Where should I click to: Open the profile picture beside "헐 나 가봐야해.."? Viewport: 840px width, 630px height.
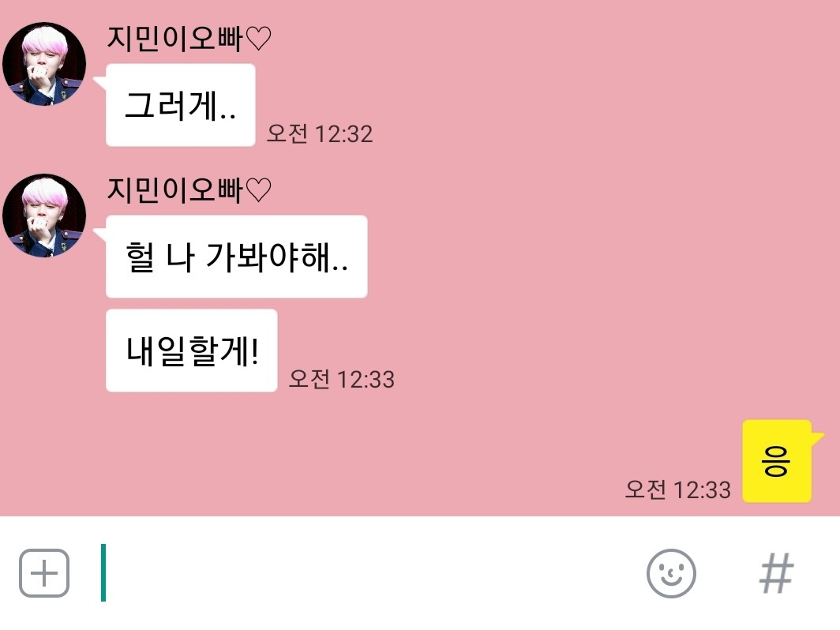click(44, 216)
